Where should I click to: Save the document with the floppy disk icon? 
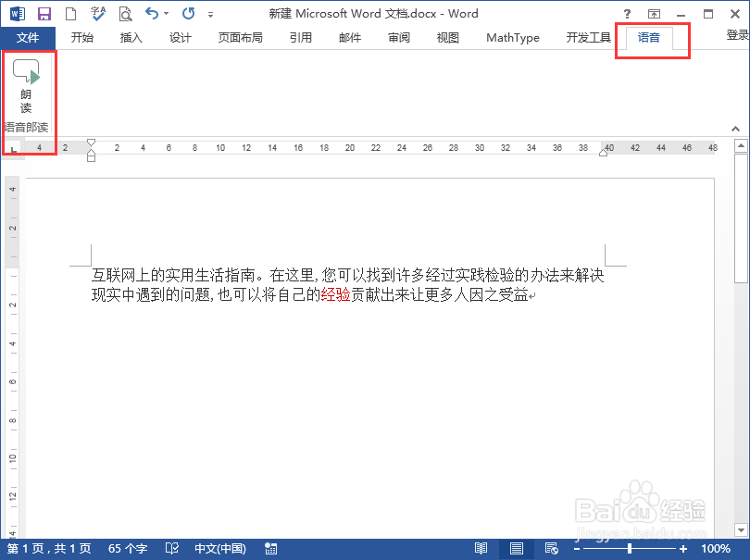[x=44, y=14]
